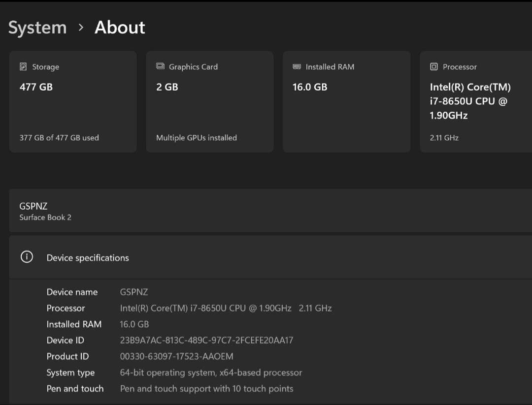Click the info icon beside Device specifications
The image size is (532, 405).
27,257
